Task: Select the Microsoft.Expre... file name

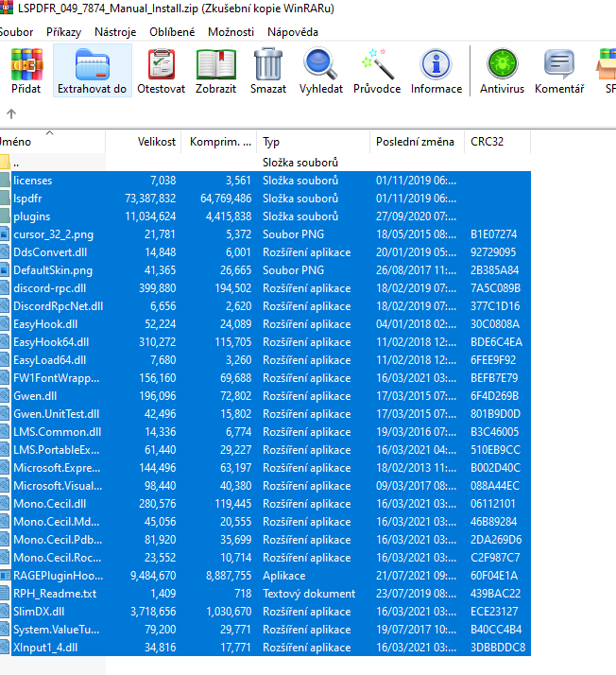Action: (x=57, y=468)
